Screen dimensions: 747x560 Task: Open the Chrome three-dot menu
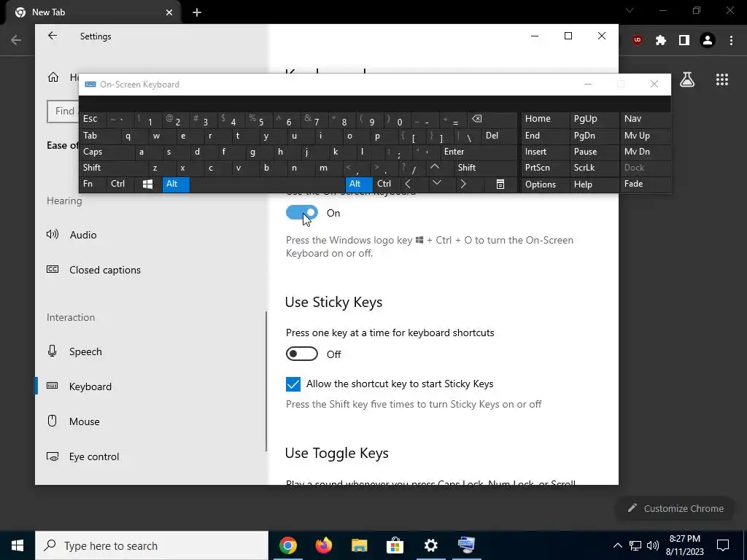coord(731,41)
